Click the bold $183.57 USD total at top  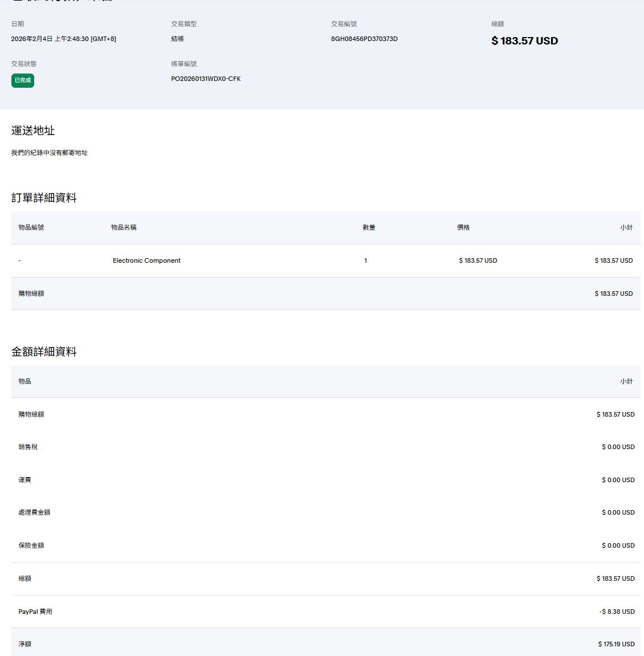524,41
